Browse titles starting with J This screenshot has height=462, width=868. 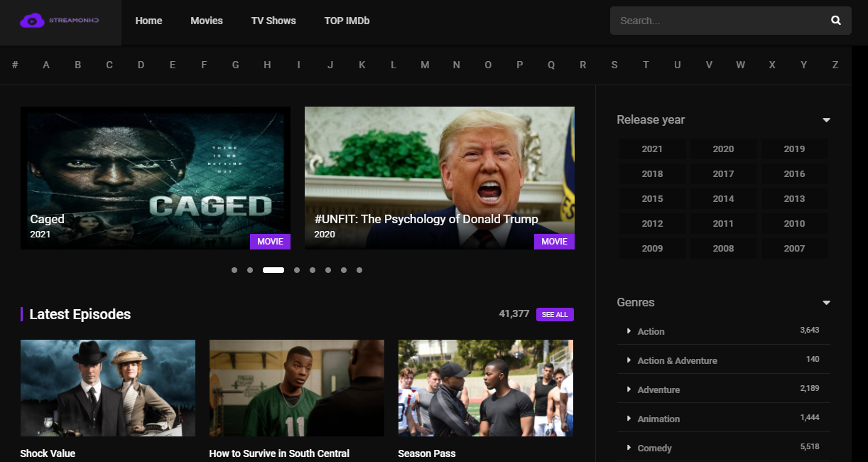click(330, 65)
